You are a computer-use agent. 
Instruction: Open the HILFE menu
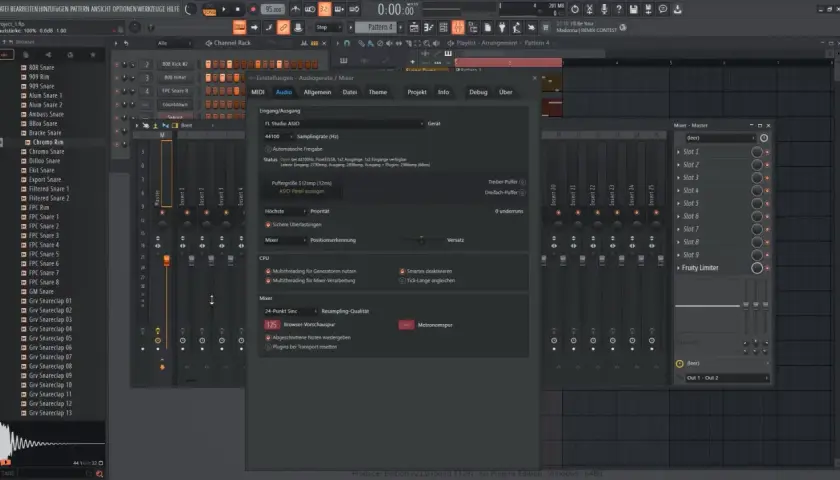point(173,9)
